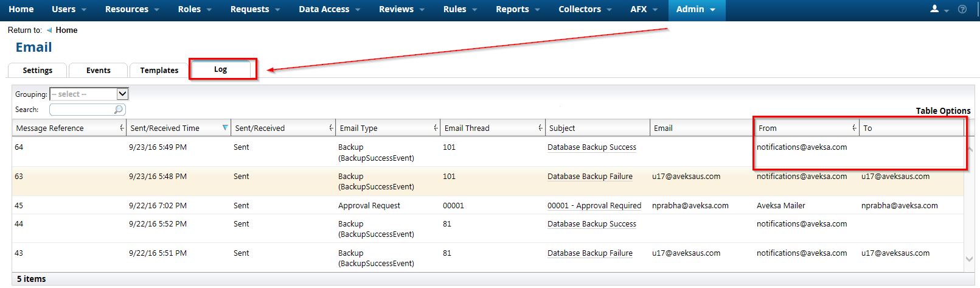
Task: Switch to the Templates tab
Action: point(159,70)
